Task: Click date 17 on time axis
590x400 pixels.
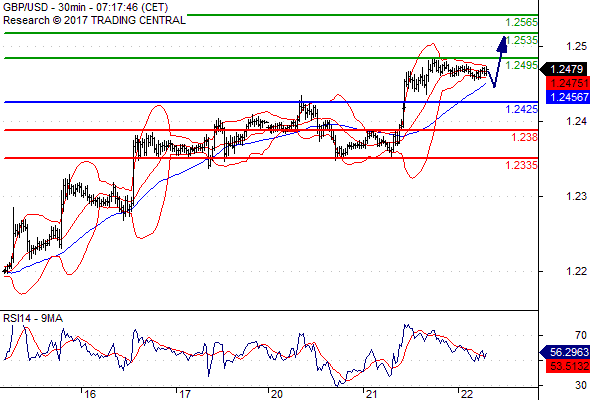Action: point(184,394)
